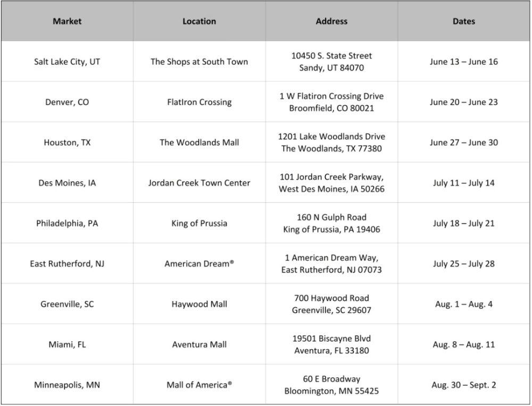The image size is (532, 406).
Task: Select the June 20 – June 23 dates
Action: [x=464, y=102]
